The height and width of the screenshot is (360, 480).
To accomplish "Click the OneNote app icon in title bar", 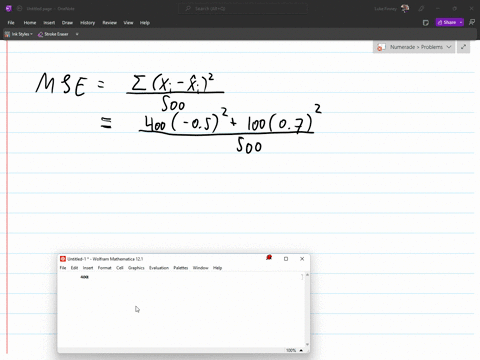I will [x=9, y=8].
